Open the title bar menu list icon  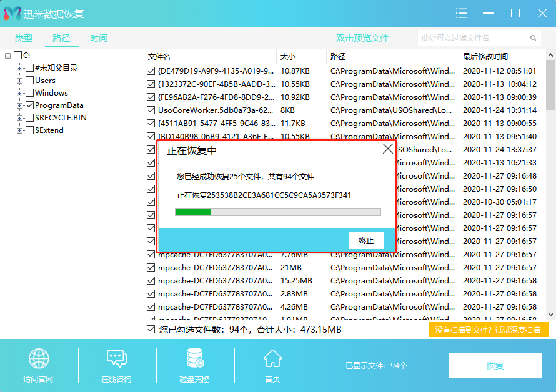pyautogui.click(x=462, y=13)
